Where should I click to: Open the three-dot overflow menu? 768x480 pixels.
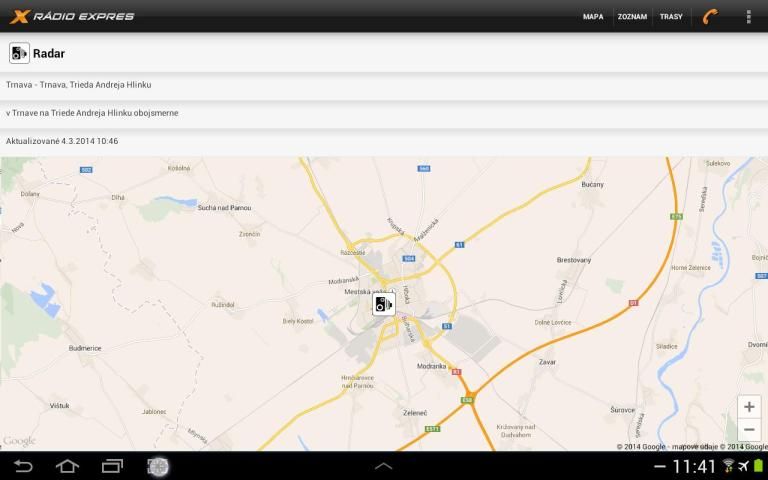(748, 16)
